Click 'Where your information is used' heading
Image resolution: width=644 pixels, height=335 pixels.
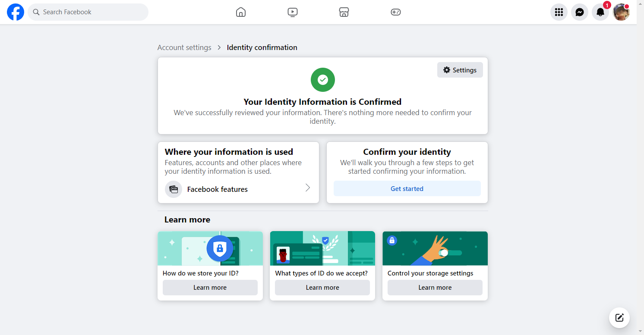pos(229,152)
